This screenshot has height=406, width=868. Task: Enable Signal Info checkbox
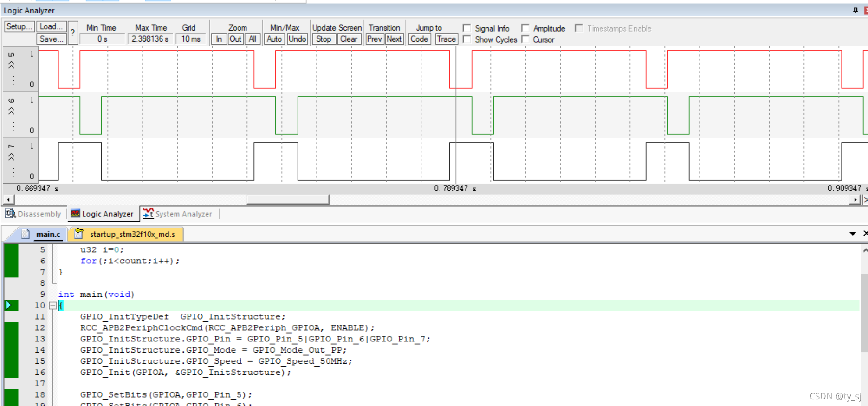point(467,28)
